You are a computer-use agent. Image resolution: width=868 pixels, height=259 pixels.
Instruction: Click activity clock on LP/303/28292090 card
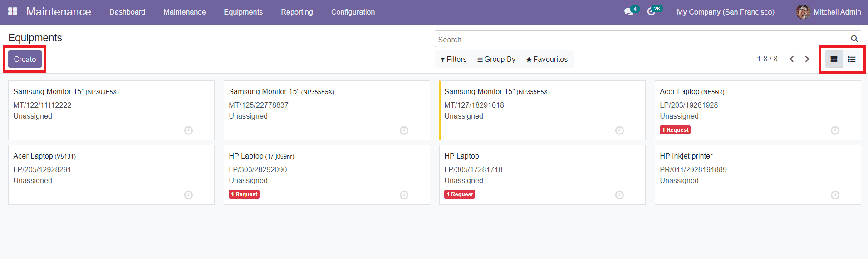coord(404,195)
